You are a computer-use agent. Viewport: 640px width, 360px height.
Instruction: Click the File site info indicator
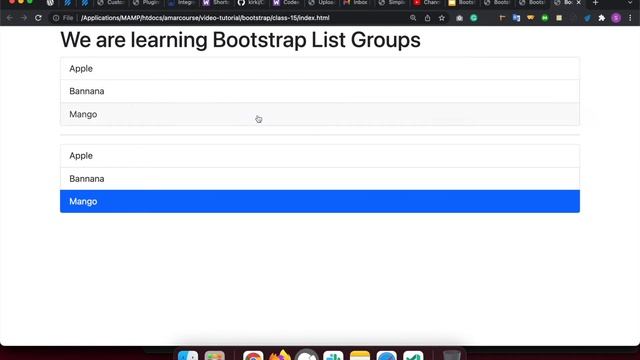[x=63, y=18]
